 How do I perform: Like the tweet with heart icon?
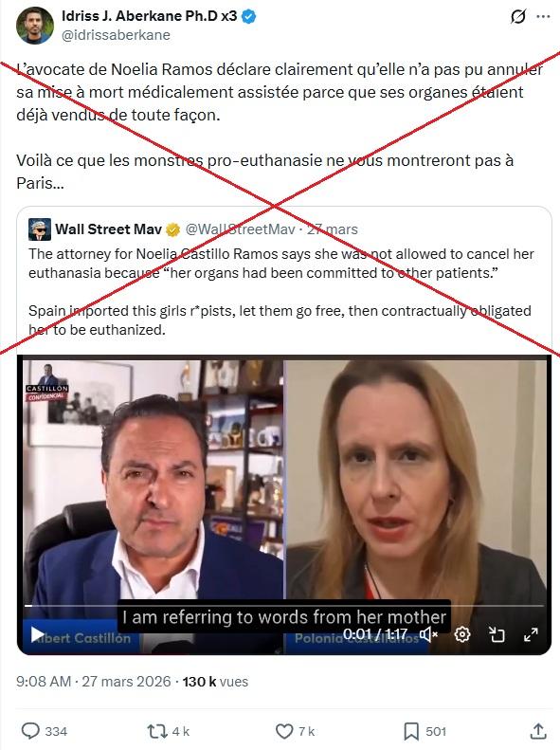pyautogui.click(x=284, y=731)
